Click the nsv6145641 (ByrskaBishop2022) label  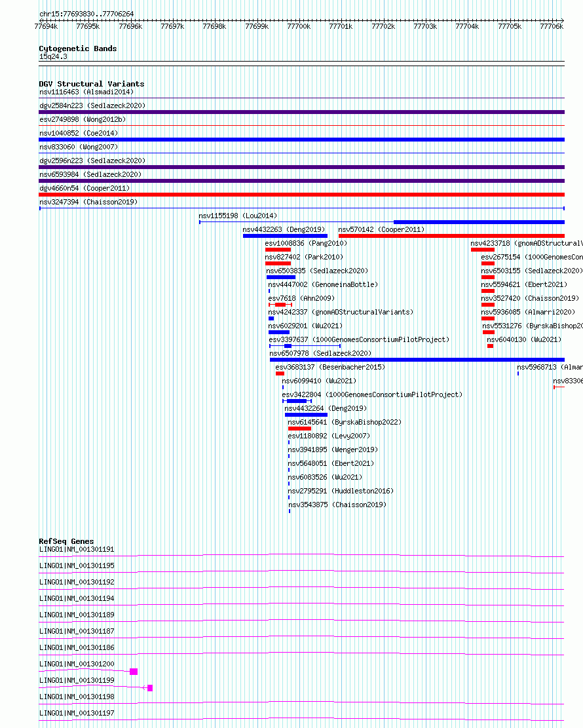[x=345, y=423]
